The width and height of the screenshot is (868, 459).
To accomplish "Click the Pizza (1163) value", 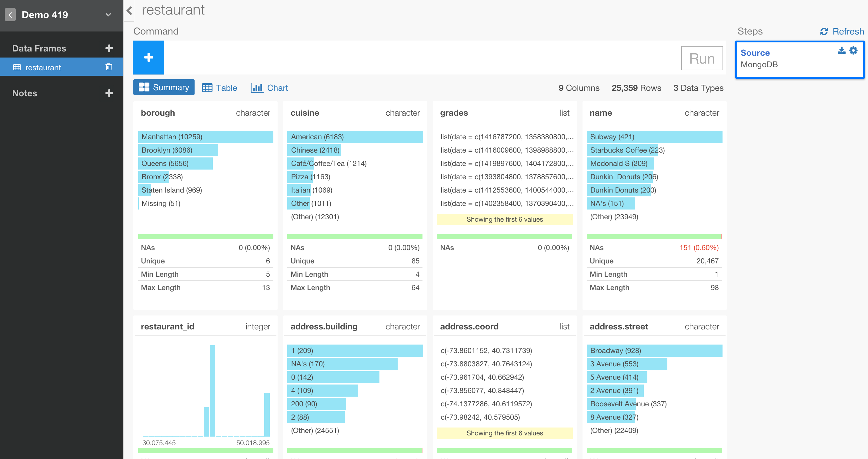I will (310, 177).
